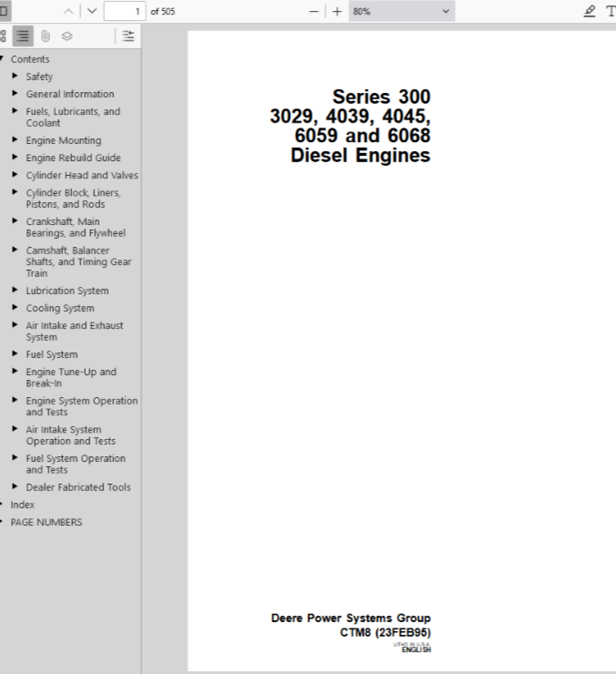Expand the Dealer Fabricated Tools section
This screenshot has height=674, width=616.
[15, 486]
